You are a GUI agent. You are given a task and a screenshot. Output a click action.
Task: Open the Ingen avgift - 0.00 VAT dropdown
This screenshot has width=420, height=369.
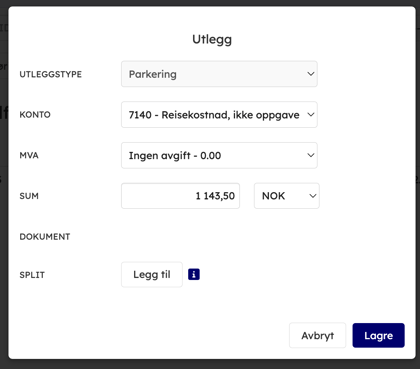pyautogui.click(x=219, y=155)
